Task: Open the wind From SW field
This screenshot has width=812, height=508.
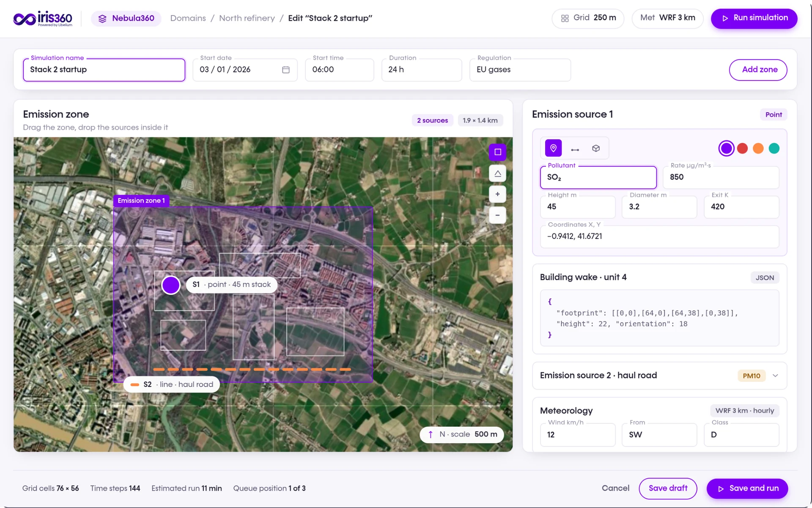Action: point(659,435)
